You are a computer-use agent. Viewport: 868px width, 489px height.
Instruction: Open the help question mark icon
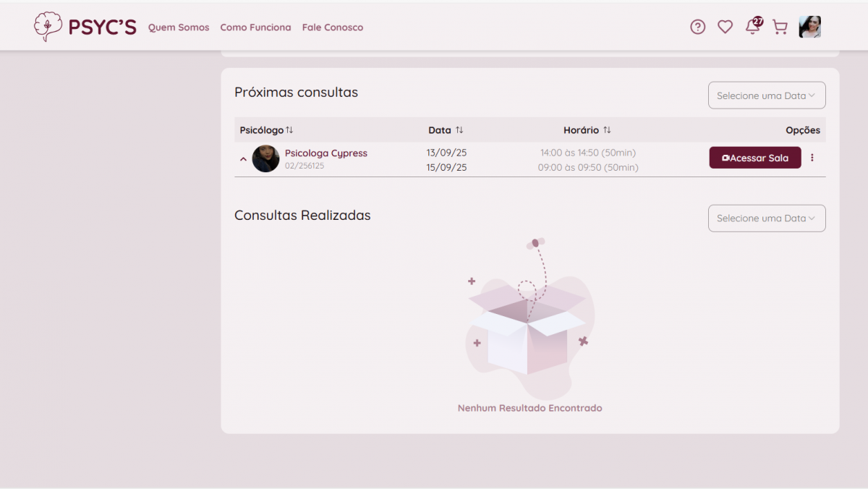[697, 27]
